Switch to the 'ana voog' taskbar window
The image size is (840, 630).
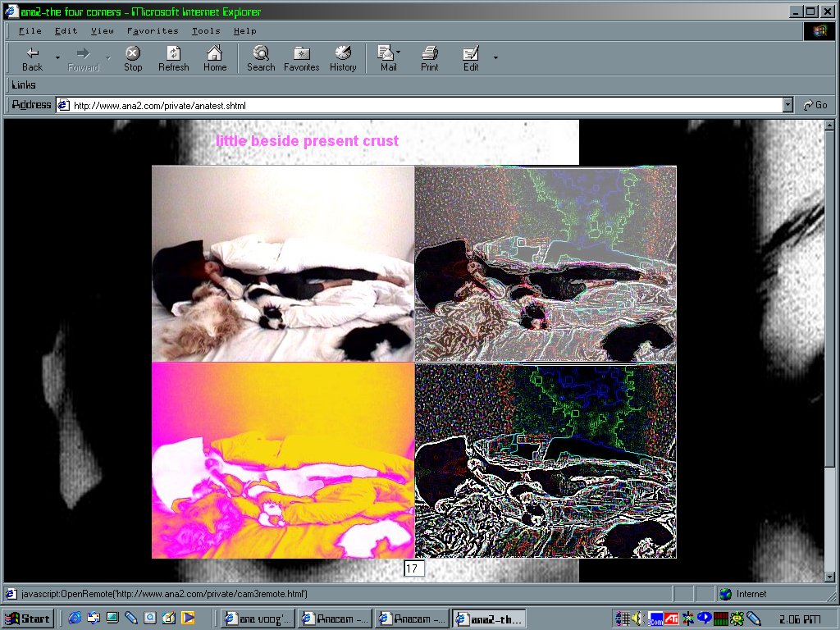257,619
